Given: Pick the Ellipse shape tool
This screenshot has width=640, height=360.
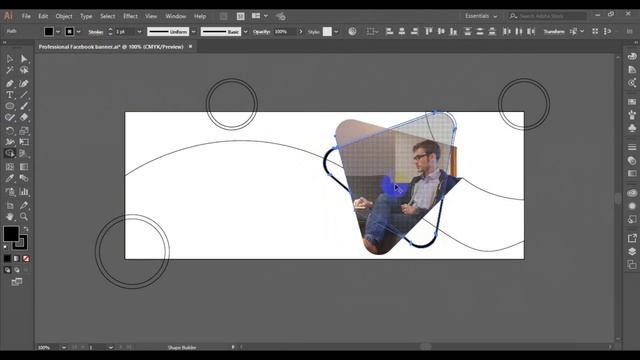Looking at the screenshot, I should click(10, 106).
